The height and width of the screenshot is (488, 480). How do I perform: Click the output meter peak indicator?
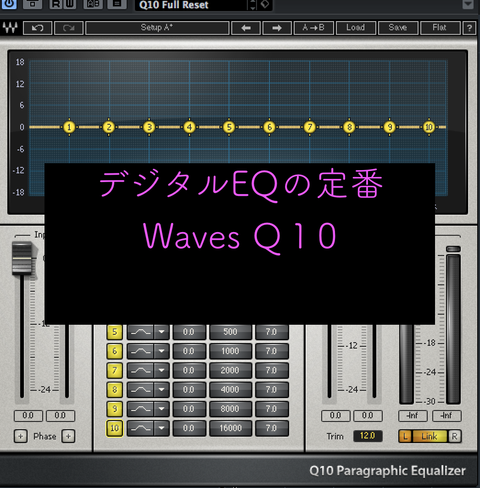click(x=453, y=249)
